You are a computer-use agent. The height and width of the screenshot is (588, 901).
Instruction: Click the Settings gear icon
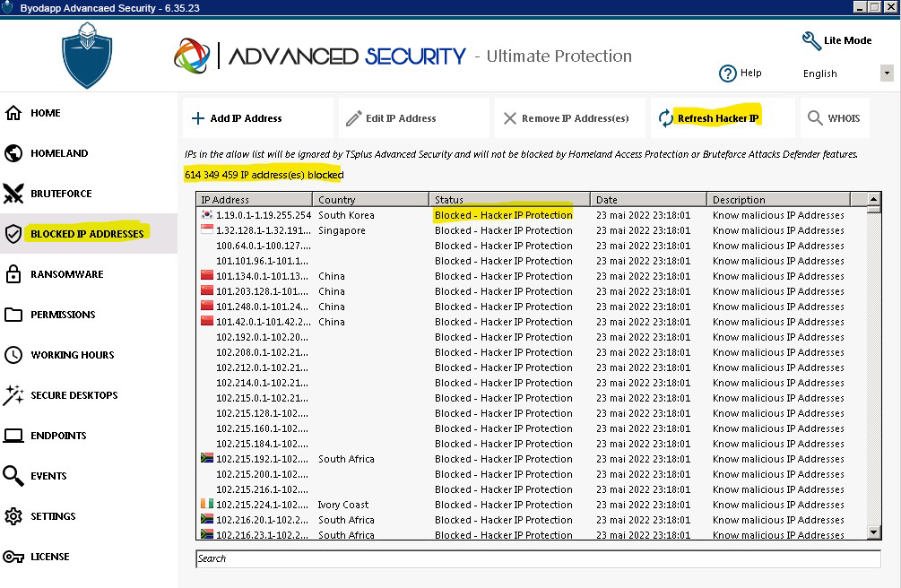click(x=13, y=516)
